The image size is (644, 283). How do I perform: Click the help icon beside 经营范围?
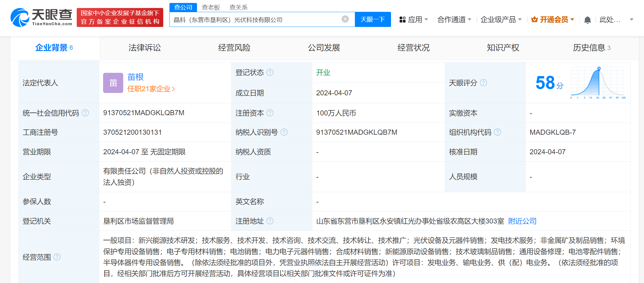pyautogui.click(x=57, y=257)
